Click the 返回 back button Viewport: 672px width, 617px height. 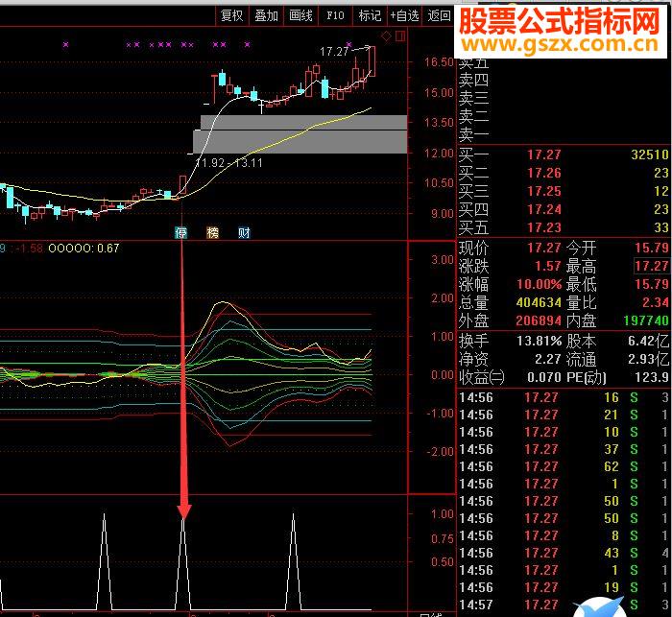point(439,16)
